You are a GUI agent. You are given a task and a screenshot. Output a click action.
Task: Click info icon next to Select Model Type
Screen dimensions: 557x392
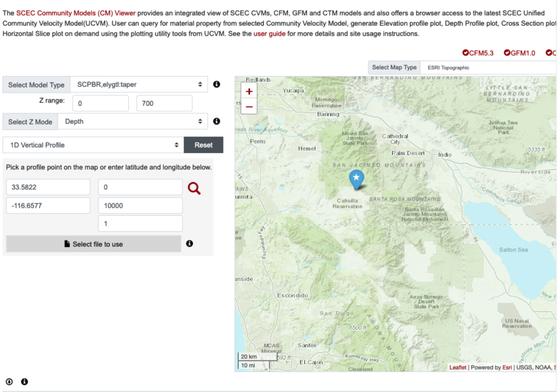pyautogui.click(x=217, y=84)
